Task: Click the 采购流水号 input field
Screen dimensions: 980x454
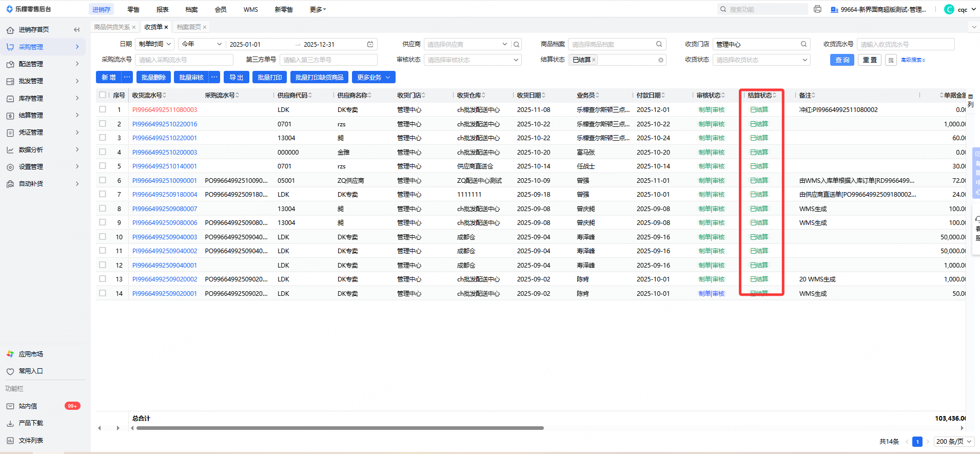Action: pos(184,60)
